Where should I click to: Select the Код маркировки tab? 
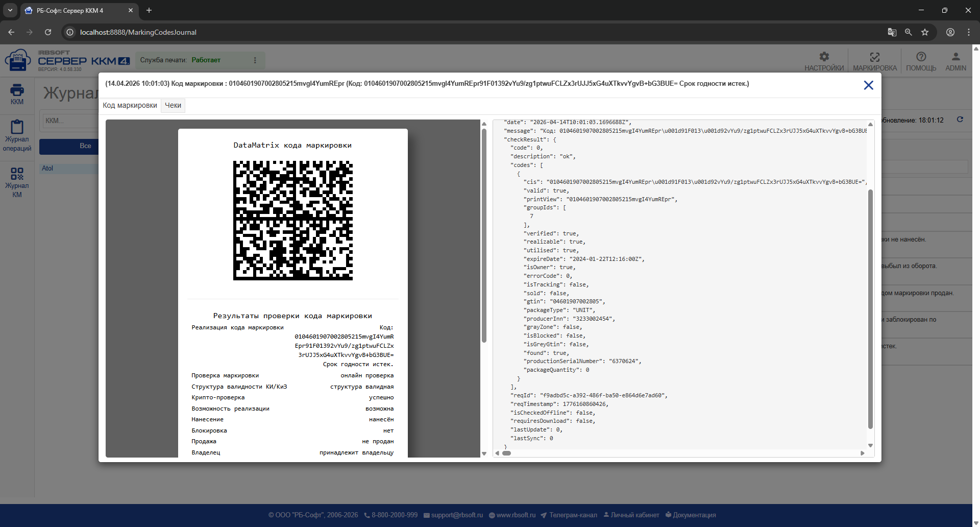tap(130, 105)
